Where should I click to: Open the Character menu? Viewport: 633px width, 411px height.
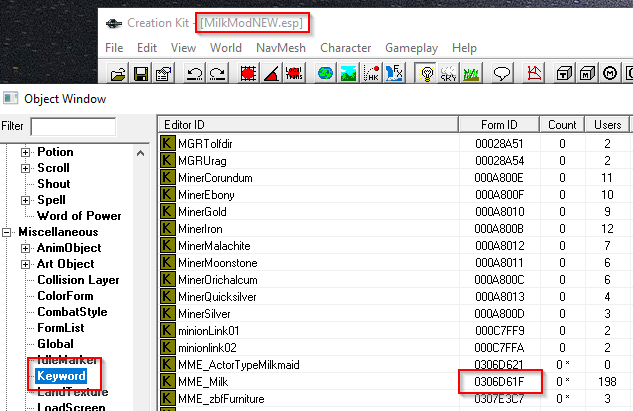click(346, 48)
